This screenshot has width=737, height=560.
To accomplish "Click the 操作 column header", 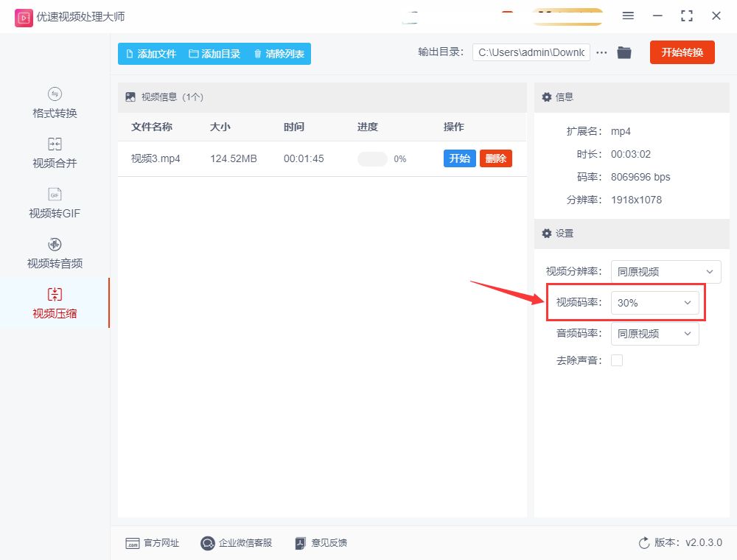I will pyautogui.click(x=453, y=127).
